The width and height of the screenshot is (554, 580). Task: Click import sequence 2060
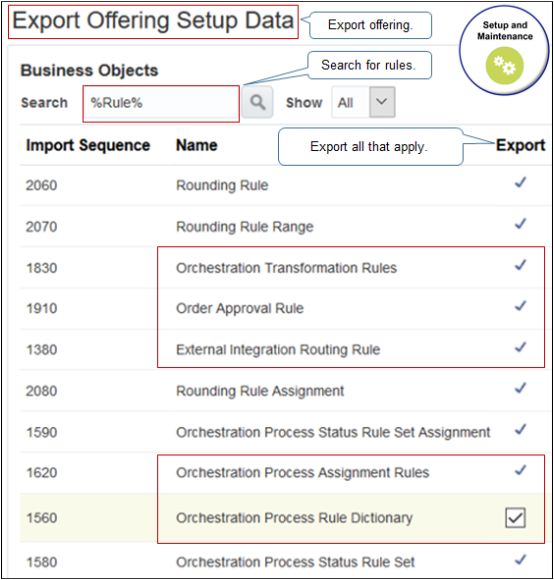[41, 185]
